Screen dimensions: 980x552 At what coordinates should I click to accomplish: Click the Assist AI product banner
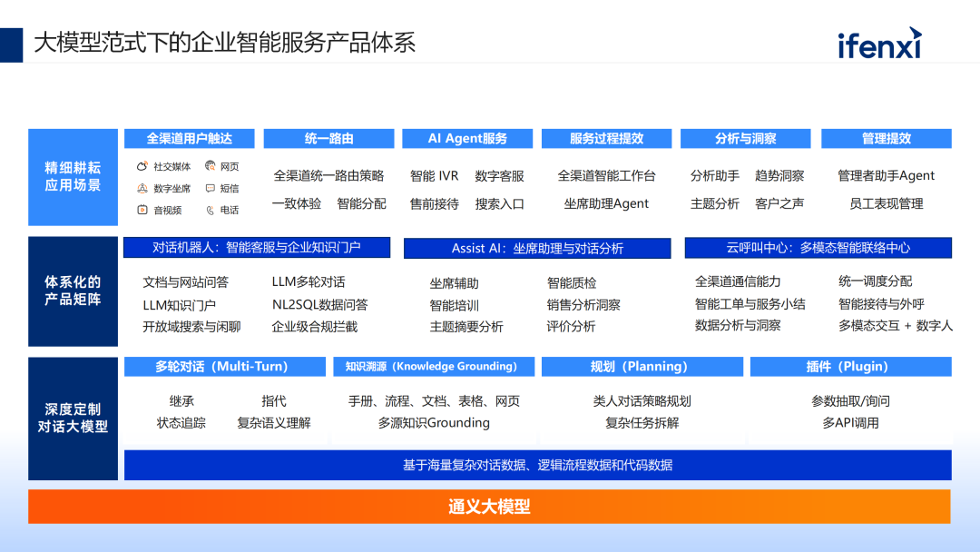537,248
